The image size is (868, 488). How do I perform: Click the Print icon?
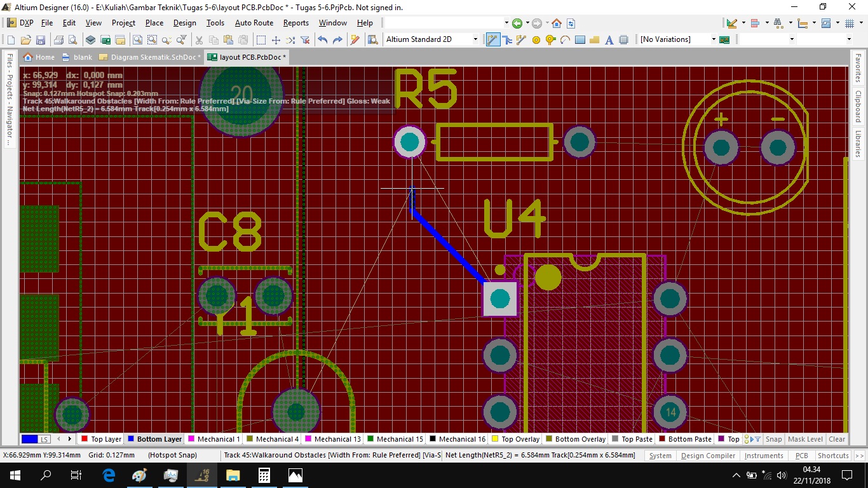point(58,40)
